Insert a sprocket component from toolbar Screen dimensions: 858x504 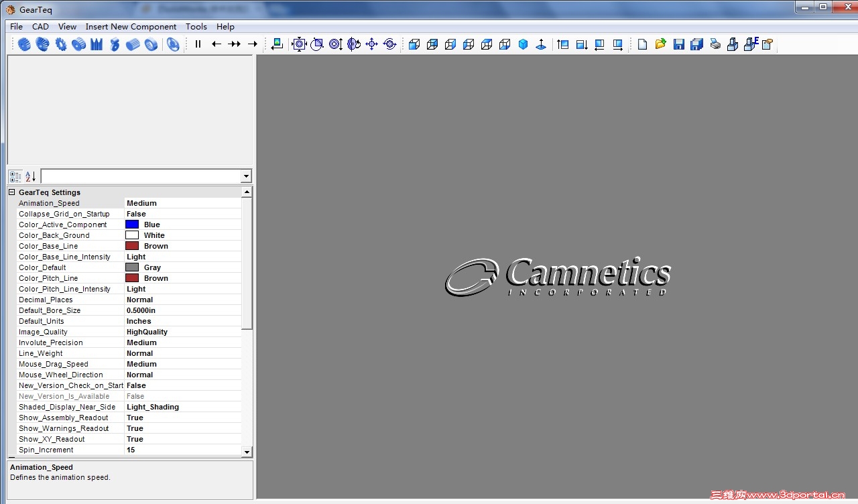[60, 44]
